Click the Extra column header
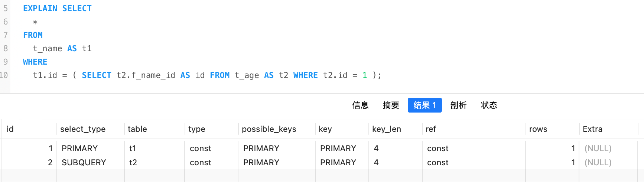The image size is (644, 182). [x=592, y=129]
